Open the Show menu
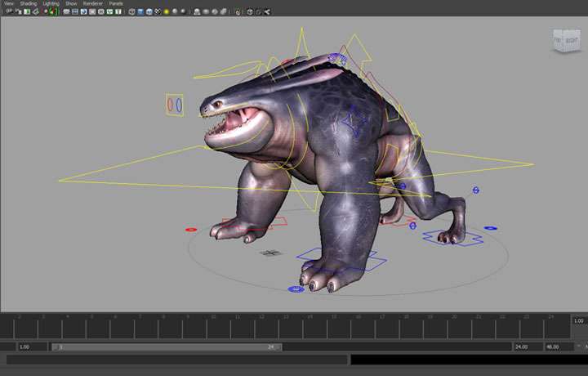The image size is (588, 376). (71, 3)
